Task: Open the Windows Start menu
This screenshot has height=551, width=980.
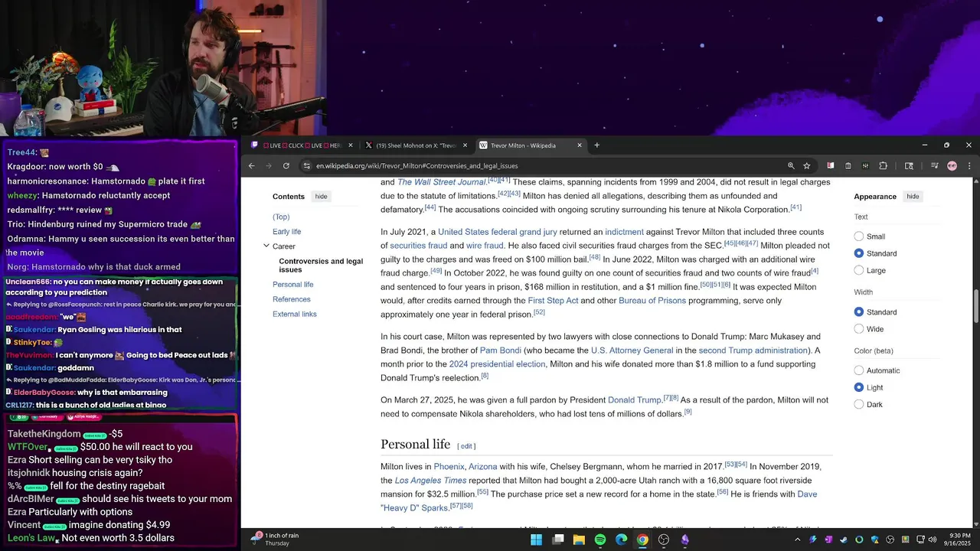Action: [537, 540]
